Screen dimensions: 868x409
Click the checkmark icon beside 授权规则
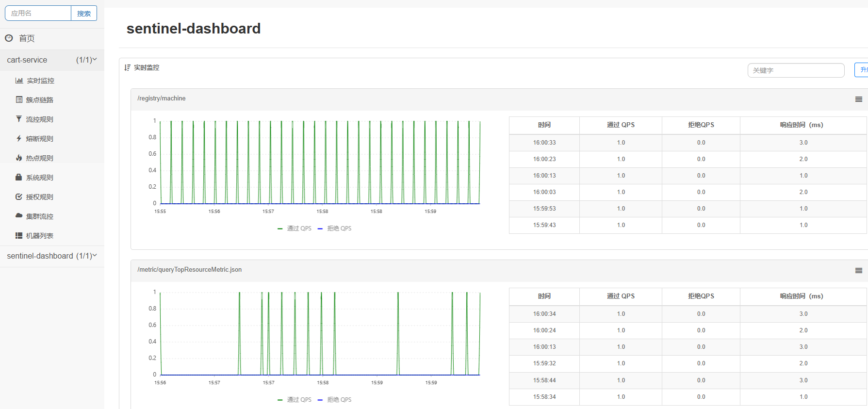click(x=19, y=196)
